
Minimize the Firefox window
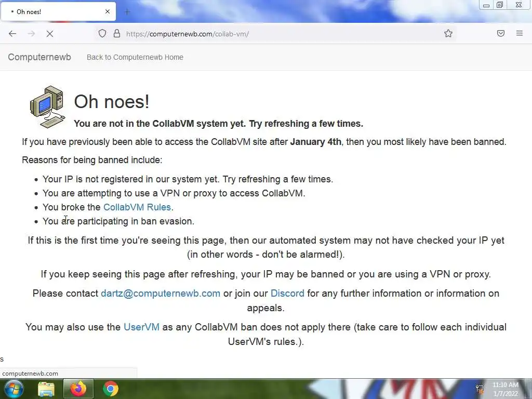click(x=486, y=5)
